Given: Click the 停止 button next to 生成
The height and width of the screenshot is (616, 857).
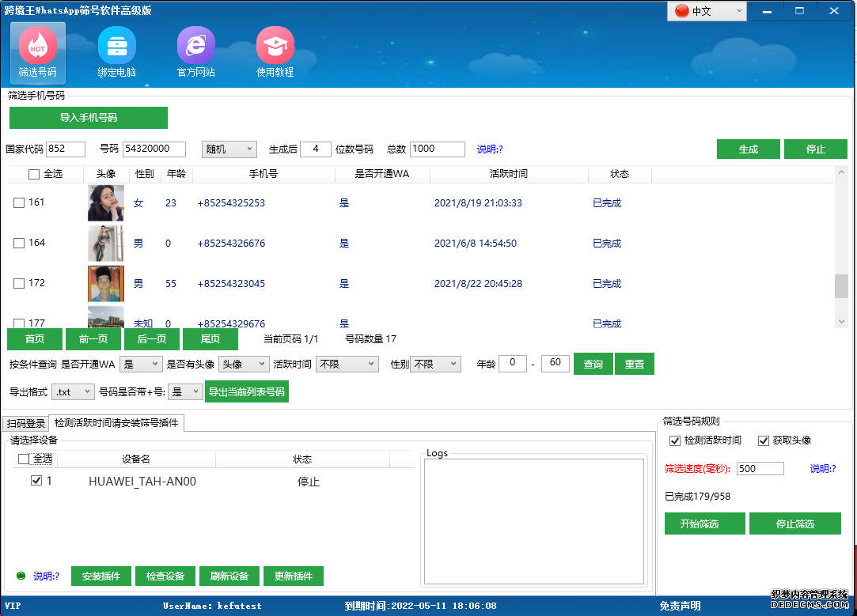Looking at the screenshot, I should [x=816, y=149].
